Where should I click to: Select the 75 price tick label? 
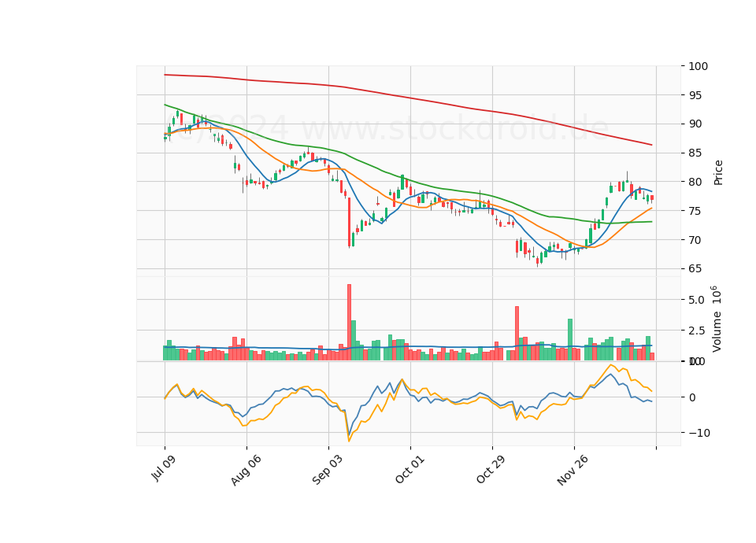pyautogui.click(x=695, y=211)
